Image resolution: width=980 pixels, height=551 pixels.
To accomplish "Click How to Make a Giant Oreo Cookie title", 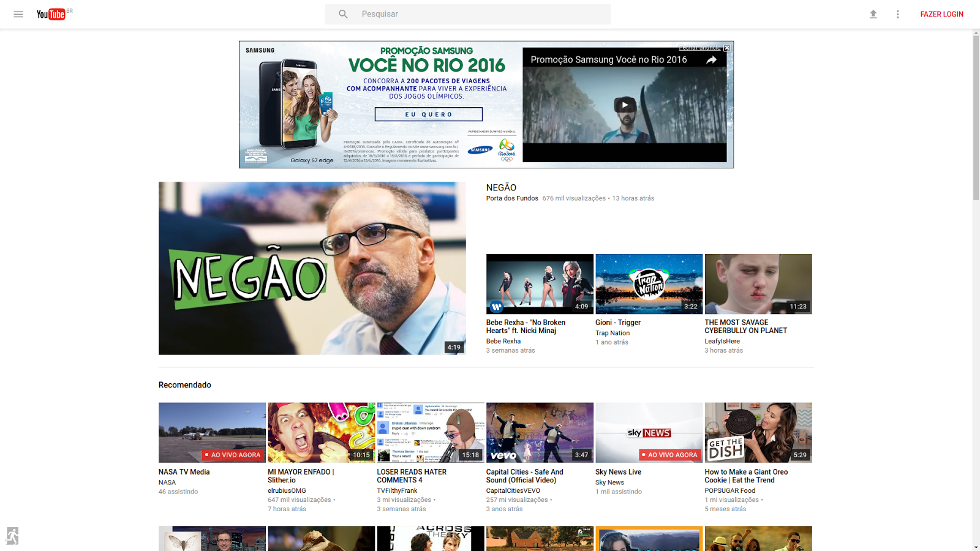I will point(746,476).
